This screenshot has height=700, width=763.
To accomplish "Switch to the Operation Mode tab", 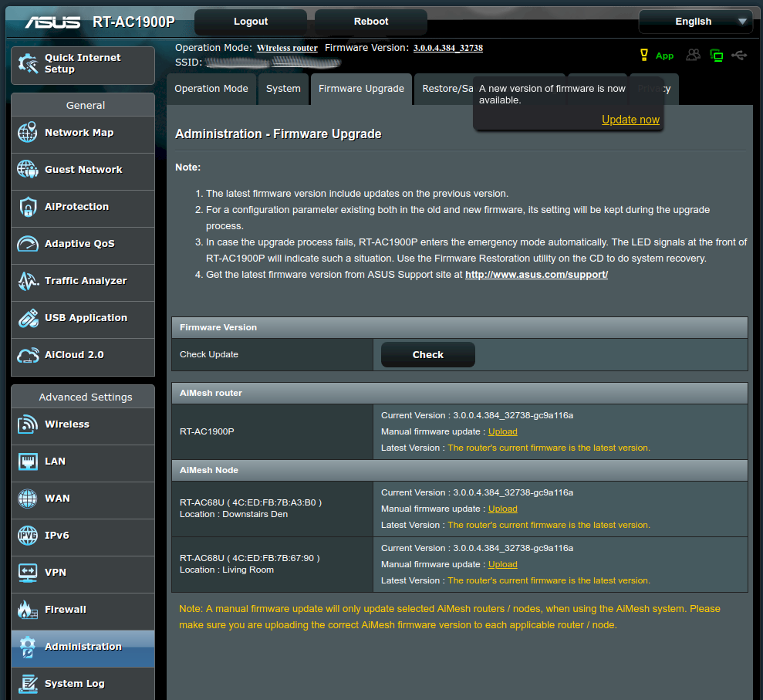I will tap(211, 89).
